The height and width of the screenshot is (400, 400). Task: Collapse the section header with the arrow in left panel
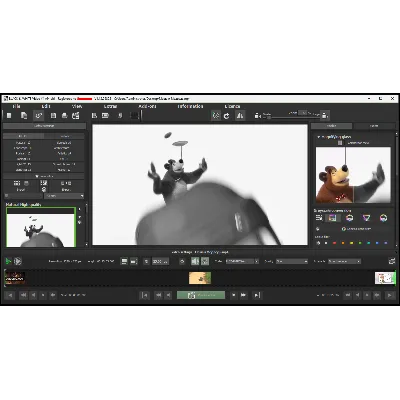(x=44, y=176)
